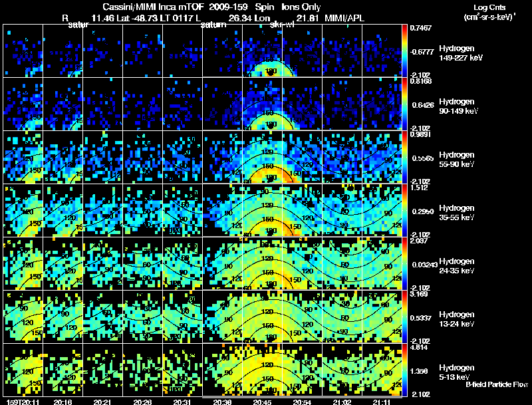Click the color bar for 5-13 keV row
532x405 pixels.
(x=404, y=370)
